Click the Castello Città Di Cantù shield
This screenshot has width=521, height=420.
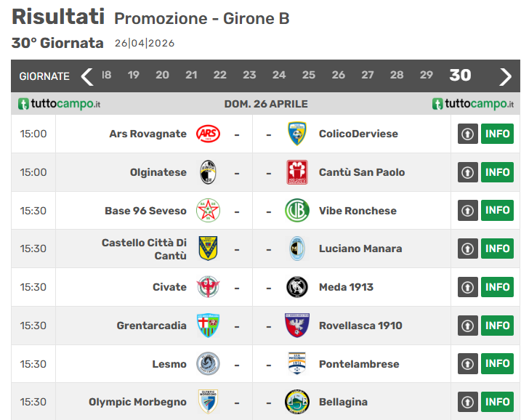208,249
